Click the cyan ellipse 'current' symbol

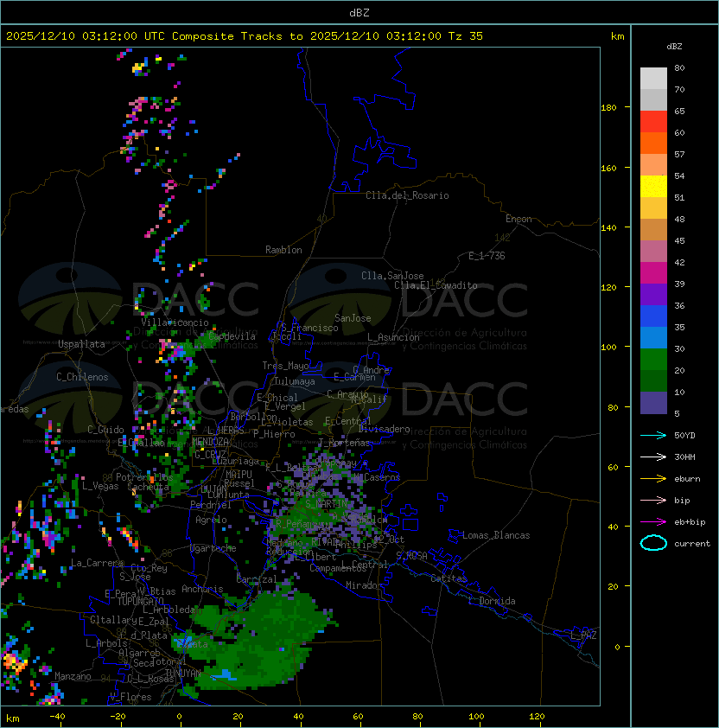[653, 543]
